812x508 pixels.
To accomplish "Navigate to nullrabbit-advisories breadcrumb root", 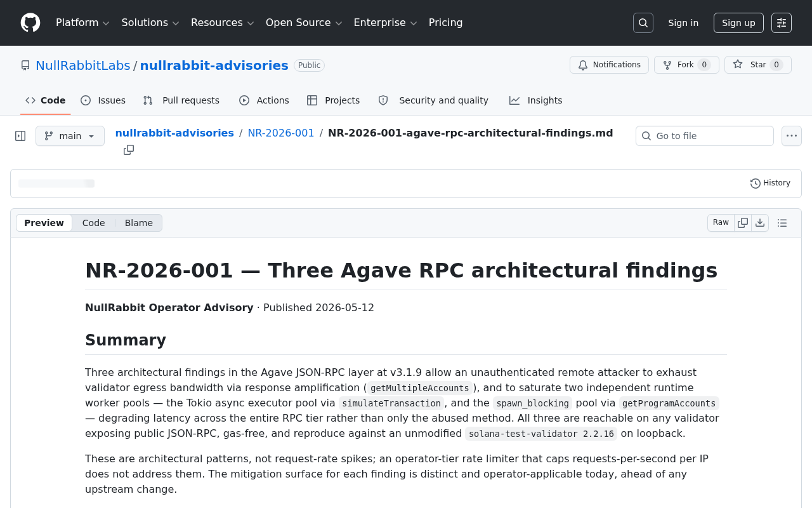I will [x=174, y=133].
